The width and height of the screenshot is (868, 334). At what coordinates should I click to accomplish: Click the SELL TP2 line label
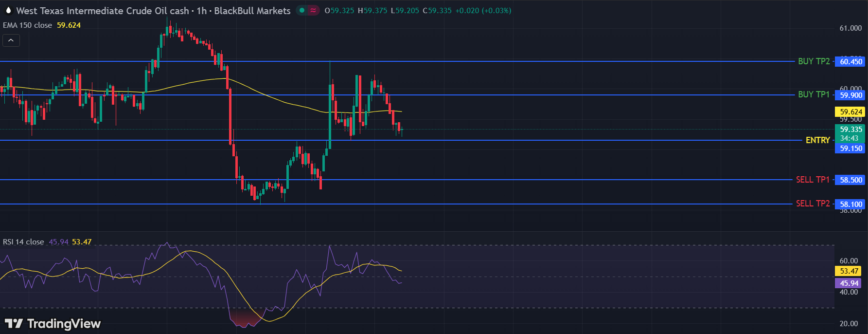click(x=813, y=204)
